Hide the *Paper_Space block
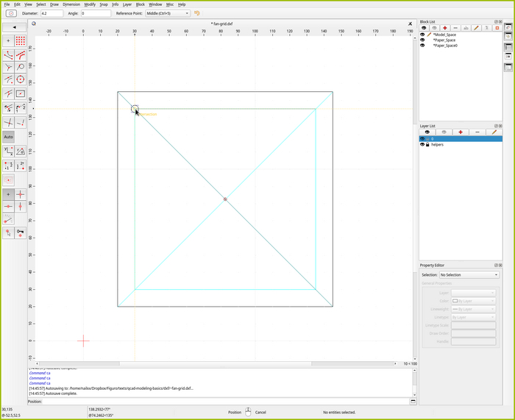This screenshot has height=420, width=515. 422,40
